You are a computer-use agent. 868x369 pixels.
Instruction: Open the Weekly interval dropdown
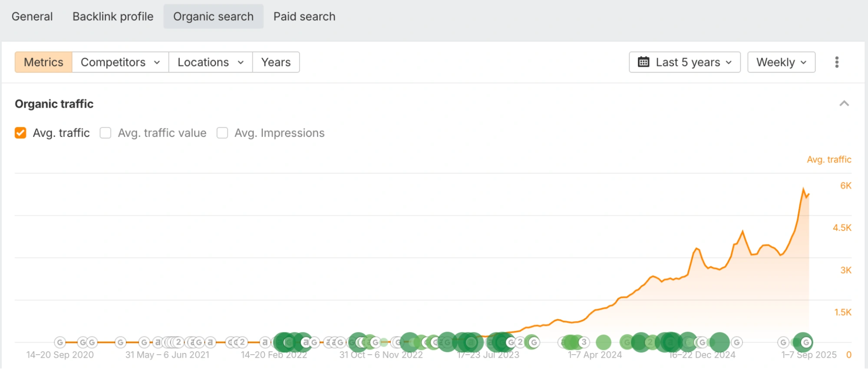781,62
